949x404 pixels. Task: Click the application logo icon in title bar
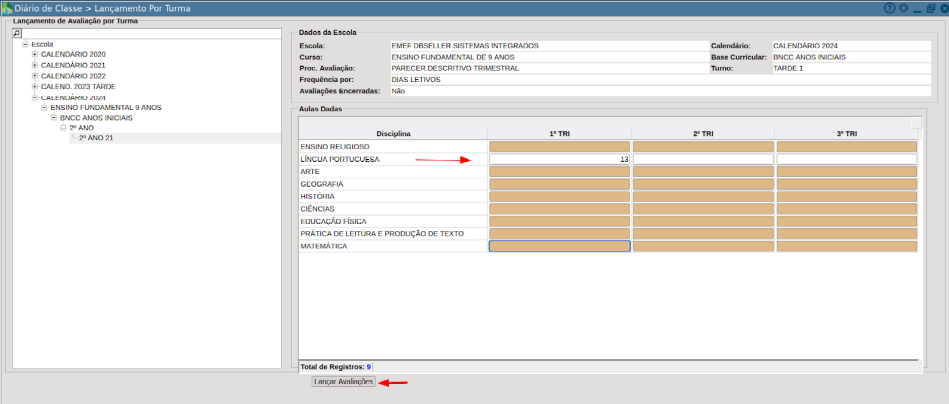point(7,8)
